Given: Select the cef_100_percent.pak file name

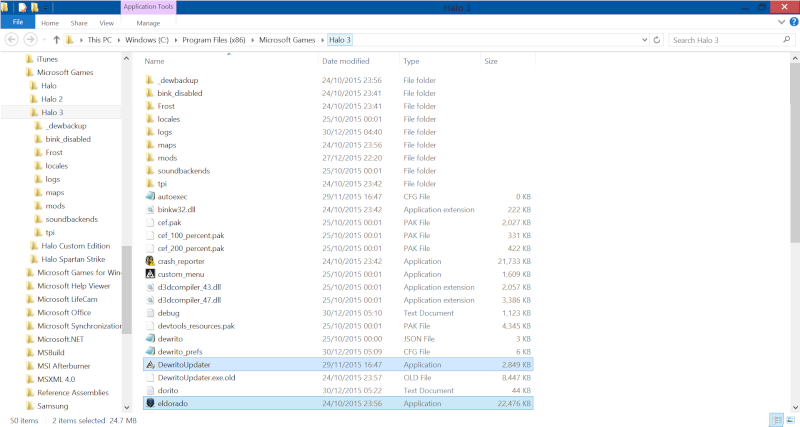Looking at the screenshot, I should (191, 235).
